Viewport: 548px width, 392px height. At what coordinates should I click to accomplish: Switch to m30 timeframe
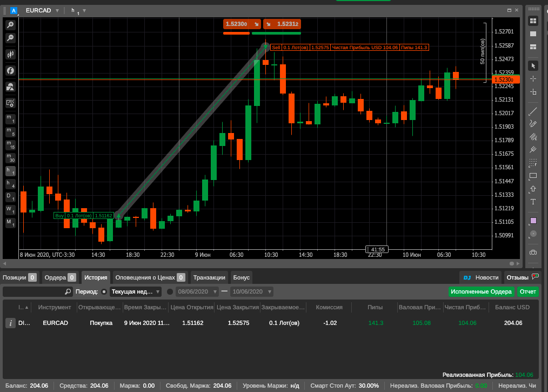[x=10, y=158]
